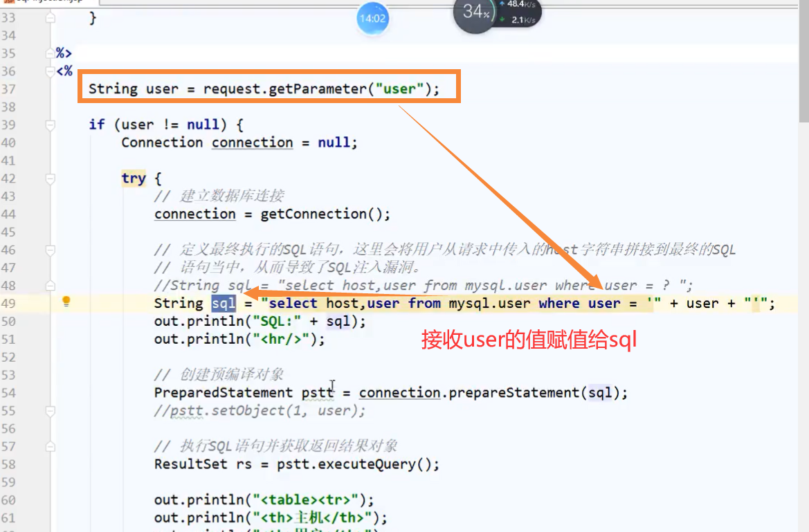Click the commented String sql line 48

[423, 285]
